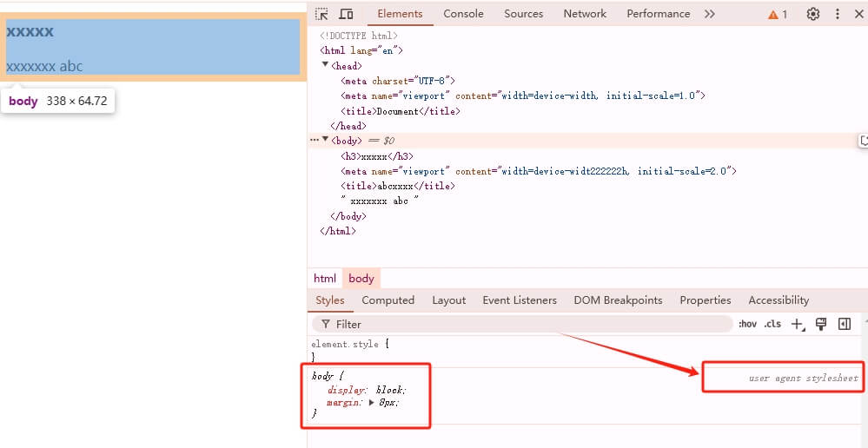Collapse the head element node

click(326, 65)
